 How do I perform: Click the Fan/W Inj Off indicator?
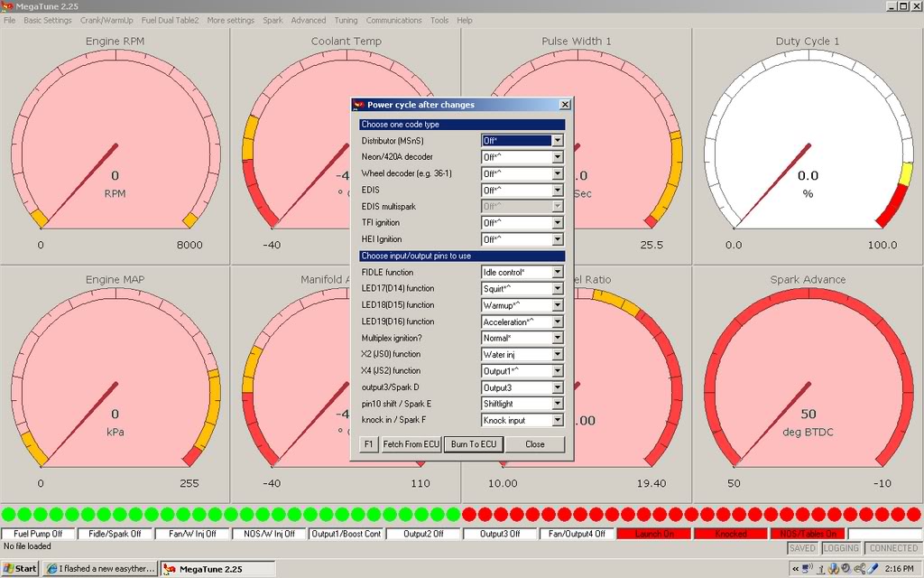click(192, 534)
